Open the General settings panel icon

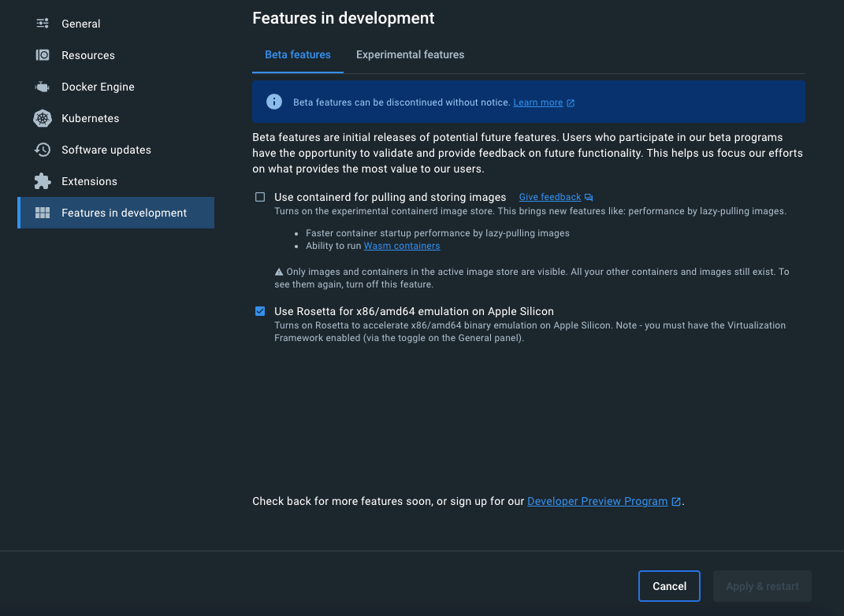tap(42, 24)
